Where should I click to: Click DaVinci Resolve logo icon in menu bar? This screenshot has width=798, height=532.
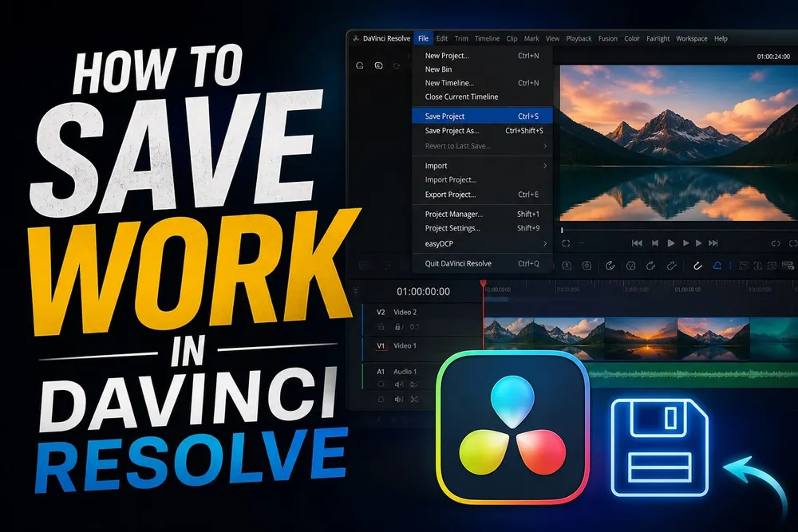coord(356,38)
